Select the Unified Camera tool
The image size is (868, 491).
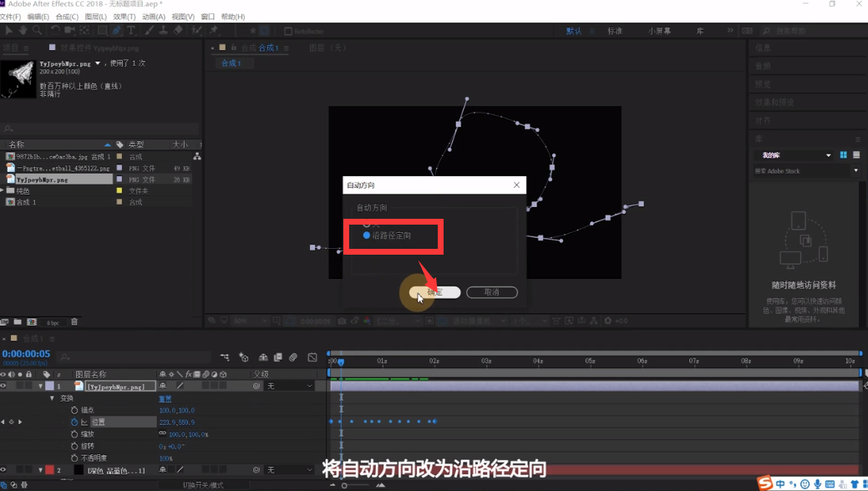(x=69, y=30)
